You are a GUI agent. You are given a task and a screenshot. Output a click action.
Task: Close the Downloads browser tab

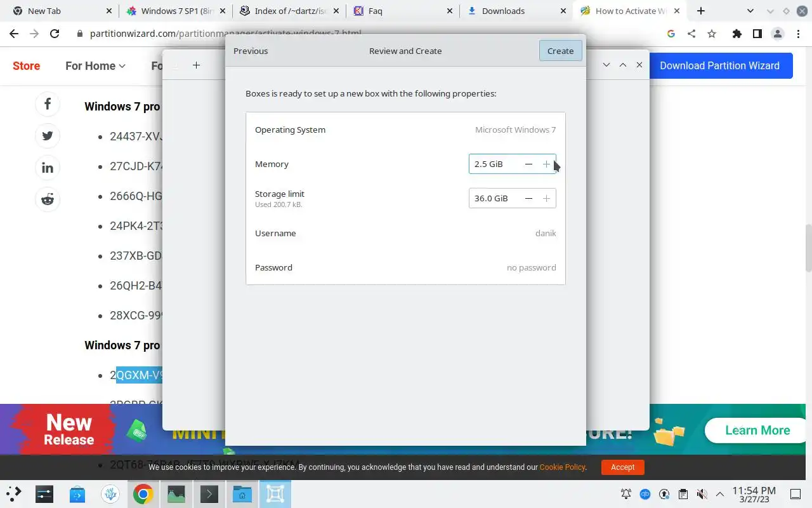click(563, 11)
